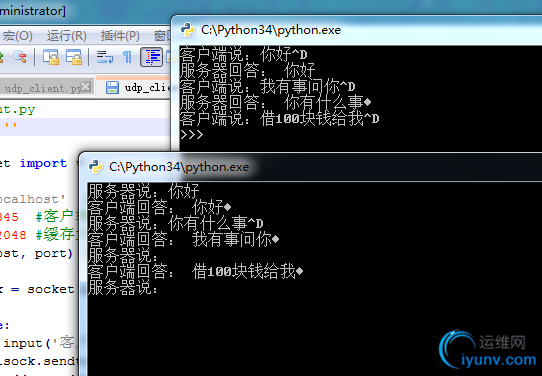Open the 宏(O) macro menu

coord(17,36)
